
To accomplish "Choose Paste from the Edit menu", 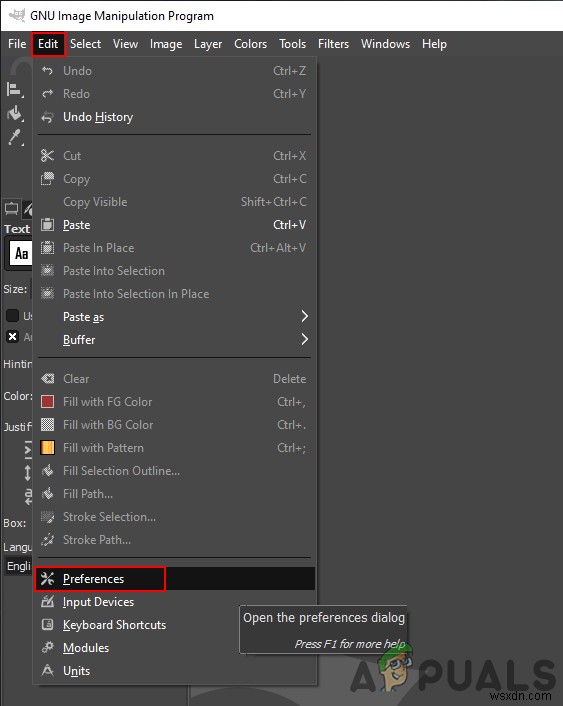I will [176, 225].
